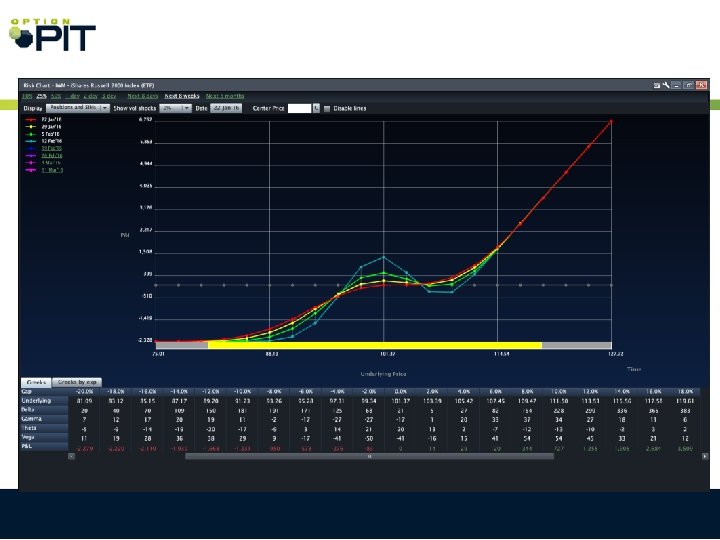
Task: Click the Vega row label
Action: 44,438
